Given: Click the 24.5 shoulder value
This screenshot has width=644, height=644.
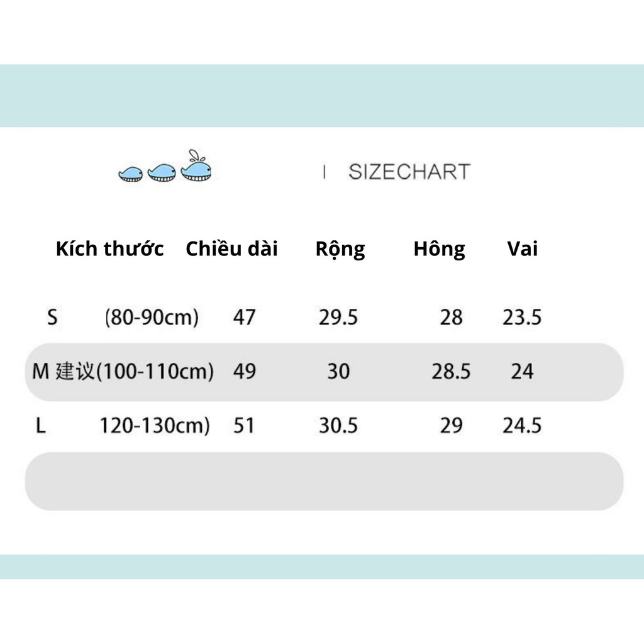Looking at the screenshot, I should [x=521, y=426].
